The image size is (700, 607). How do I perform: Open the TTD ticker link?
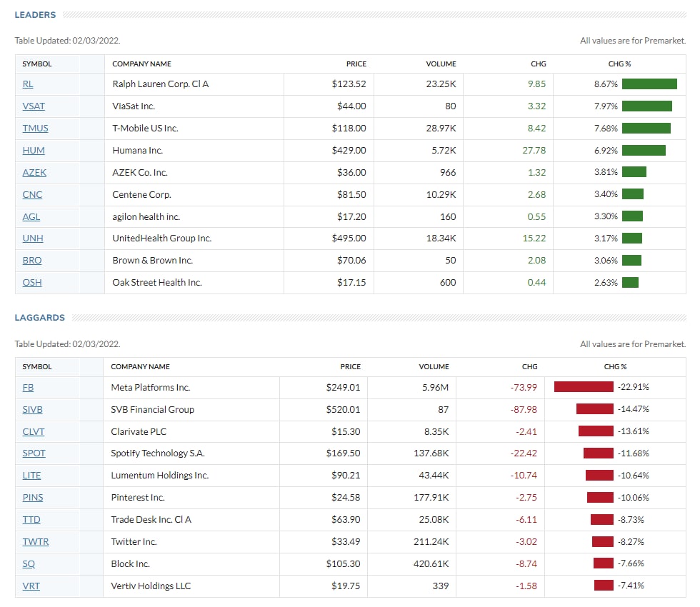31,520
